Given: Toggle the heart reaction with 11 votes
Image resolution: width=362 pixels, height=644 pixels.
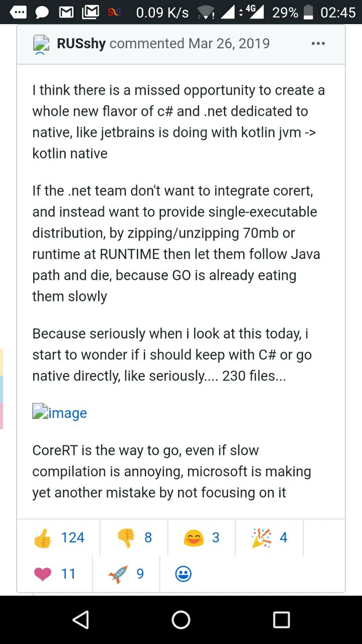Looking at the screenshot, I should [55, 574].
